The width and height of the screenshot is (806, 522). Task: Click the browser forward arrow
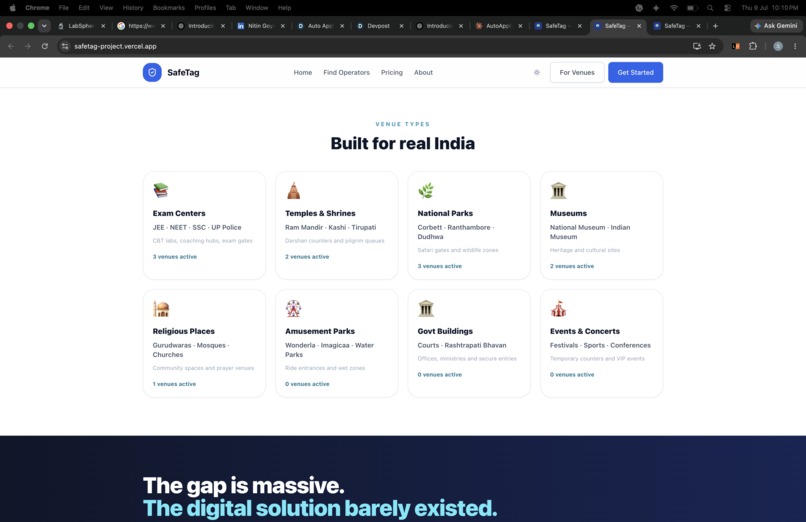tap(28, 46)
